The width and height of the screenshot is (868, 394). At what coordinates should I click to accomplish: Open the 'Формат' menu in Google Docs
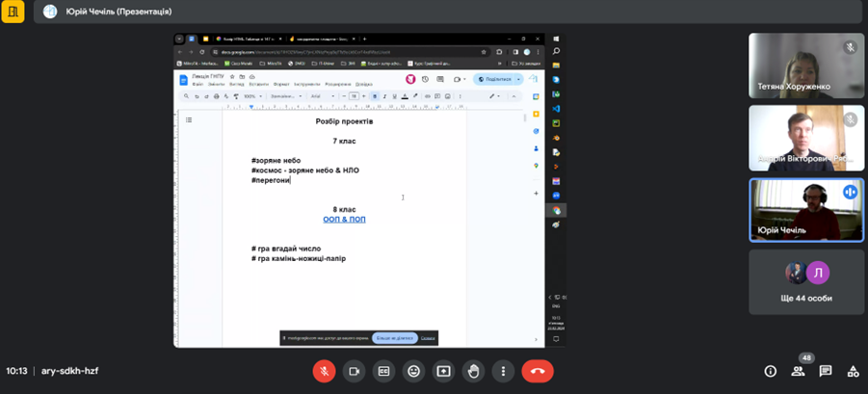point(281,84)
